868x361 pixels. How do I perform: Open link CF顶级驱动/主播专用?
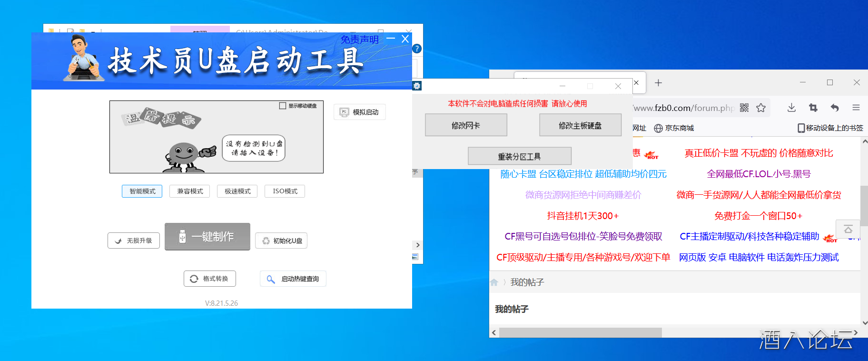[x=583, y=257]
